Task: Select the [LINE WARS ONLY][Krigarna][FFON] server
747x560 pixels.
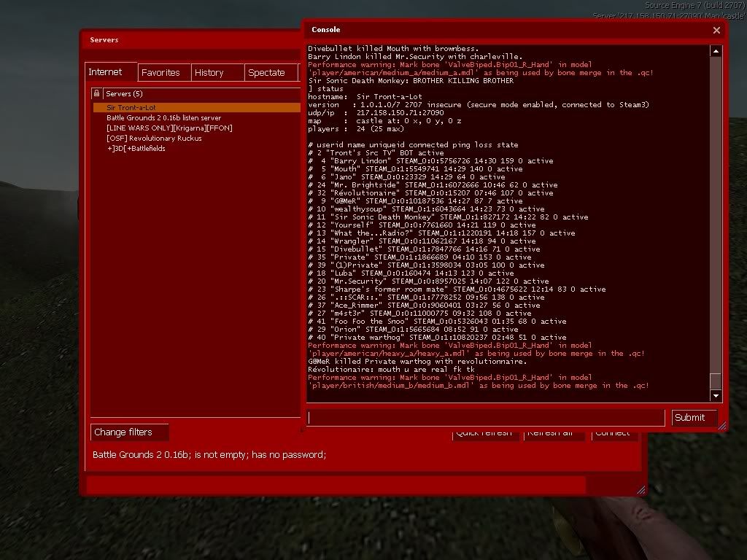Action: click(197, 128)
